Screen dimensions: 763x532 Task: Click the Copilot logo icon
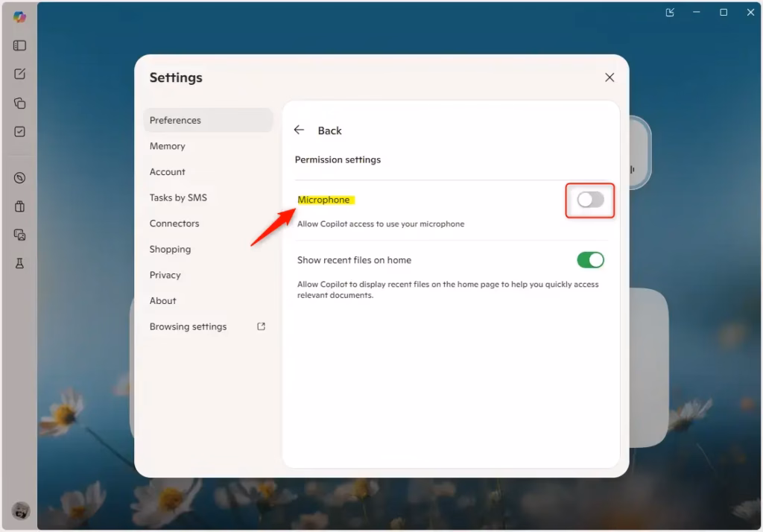[19, 16]
